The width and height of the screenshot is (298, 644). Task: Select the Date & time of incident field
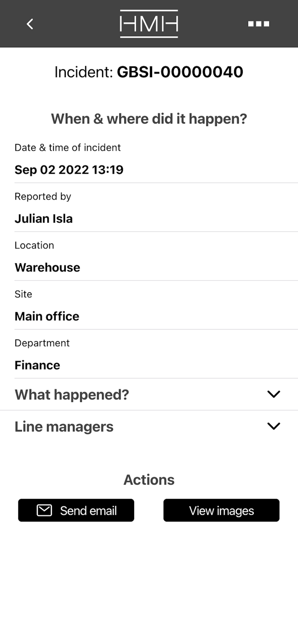tap(69, 170)
